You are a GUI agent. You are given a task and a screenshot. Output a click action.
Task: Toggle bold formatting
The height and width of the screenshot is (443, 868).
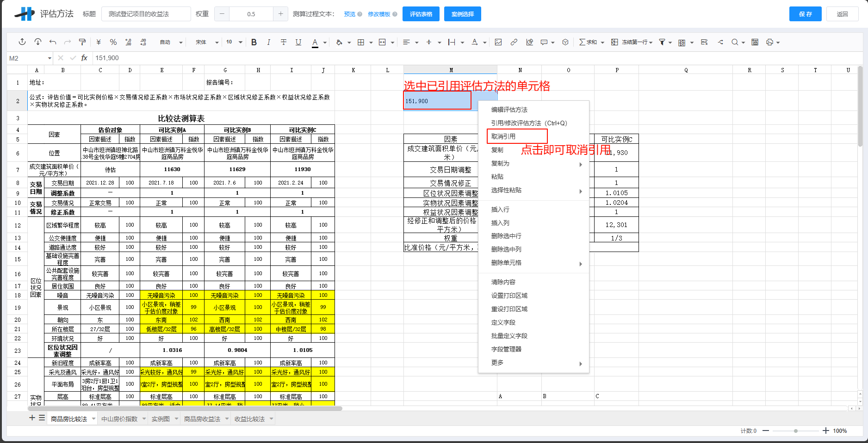click(254, 42)
